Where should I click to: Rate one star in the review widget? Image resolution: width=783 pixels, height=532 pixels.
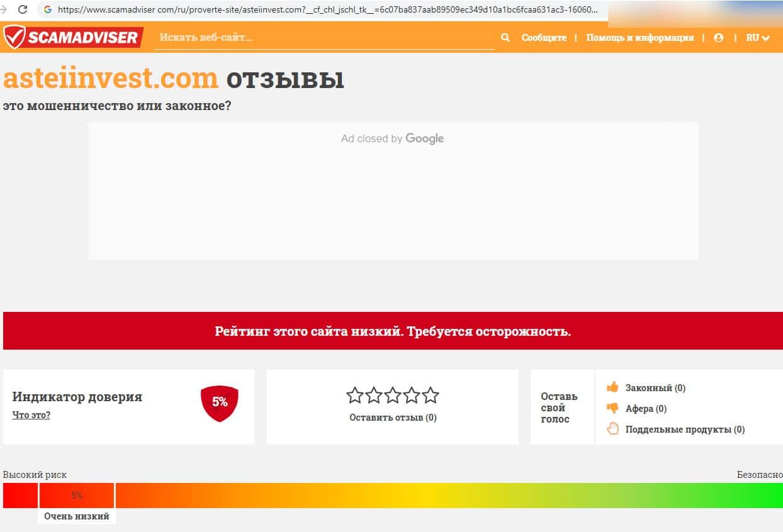point(355,396)
